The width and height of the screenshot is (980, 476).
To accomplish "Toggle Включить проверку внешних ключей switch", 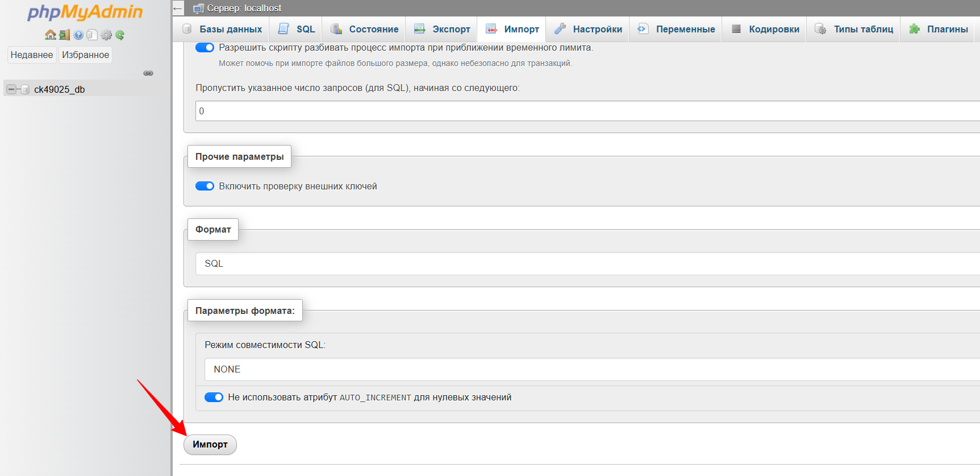I will pyautogui.click(x=205, y=186).
